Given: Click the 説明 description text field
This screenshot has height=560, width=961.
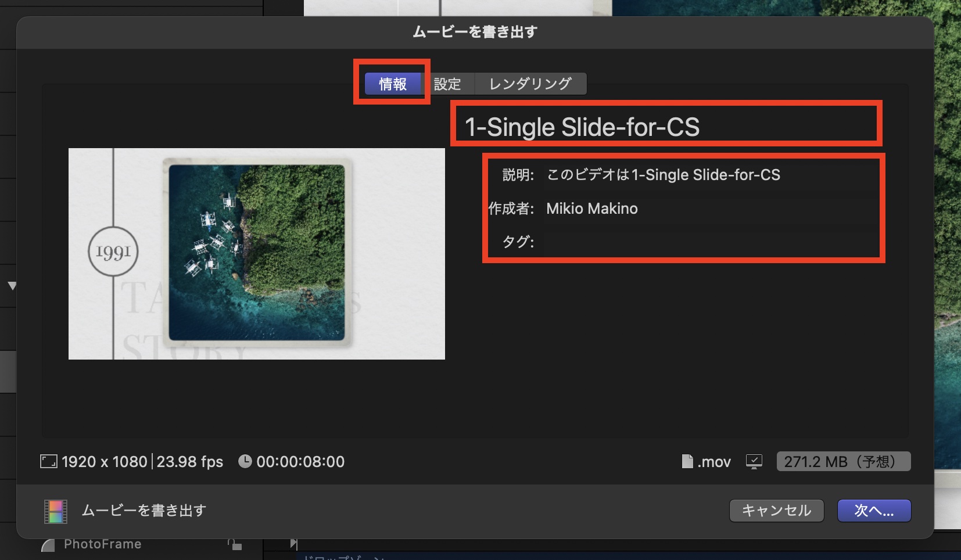Looking at the screenshot, I should pyautogui.click(x=712, y=175).
